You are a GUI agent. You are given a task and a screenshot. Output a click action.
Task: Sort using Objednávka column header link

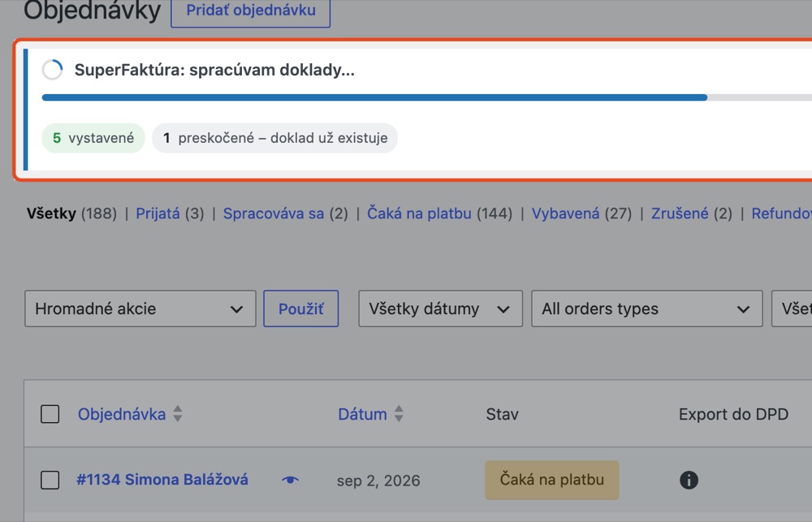pos(122,414)
